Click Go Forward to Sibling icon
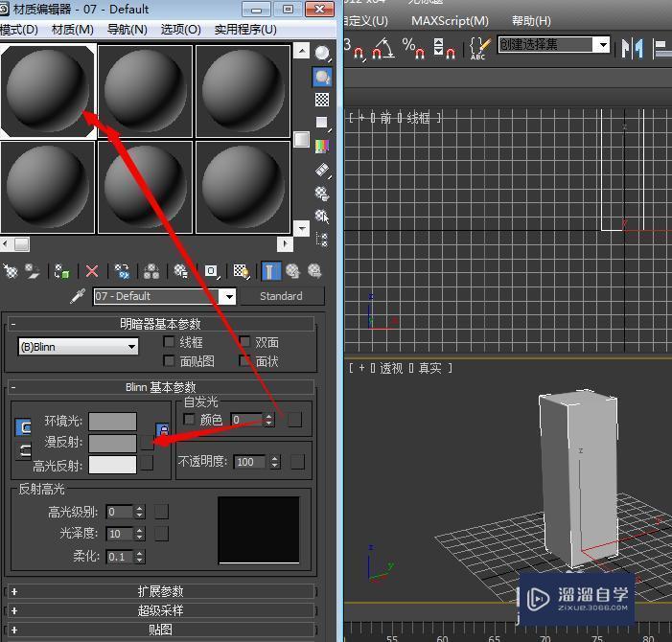The image size is (672, 642). click(x=315, y=271)
